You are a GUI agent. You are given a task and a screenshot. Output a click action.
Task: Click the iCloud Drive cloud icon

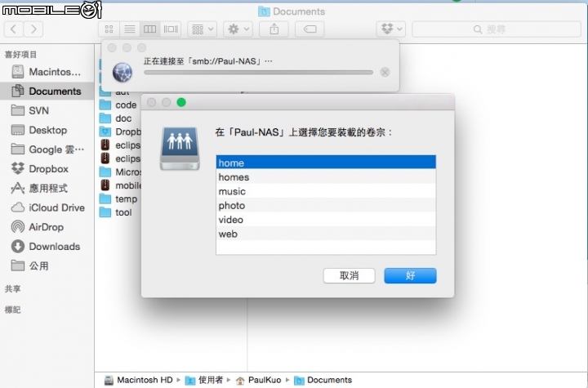click(x=18, y=207)
